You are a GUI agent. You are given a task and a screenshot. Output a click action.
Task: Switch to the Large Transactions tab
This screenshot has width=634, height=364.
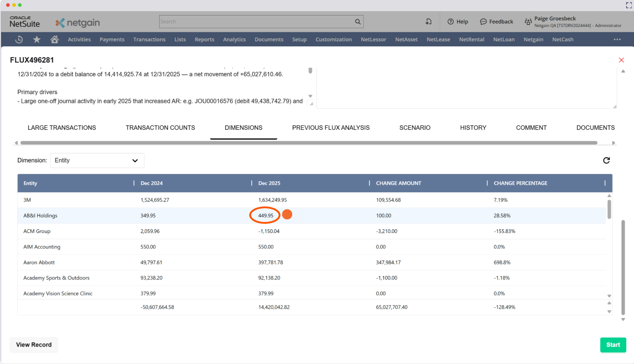[x=62, y=128]
